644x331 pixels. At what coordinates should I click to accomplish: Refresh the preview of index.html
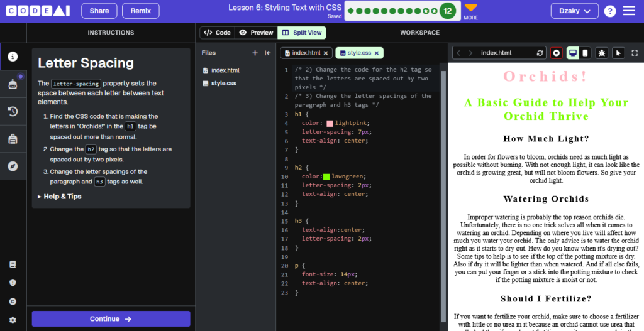click(540, 53)
